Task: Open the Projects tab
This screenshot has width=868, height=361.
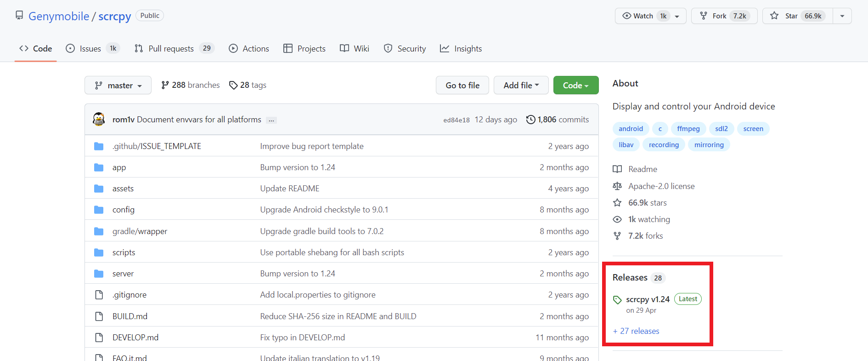Action: pos(304,48)
